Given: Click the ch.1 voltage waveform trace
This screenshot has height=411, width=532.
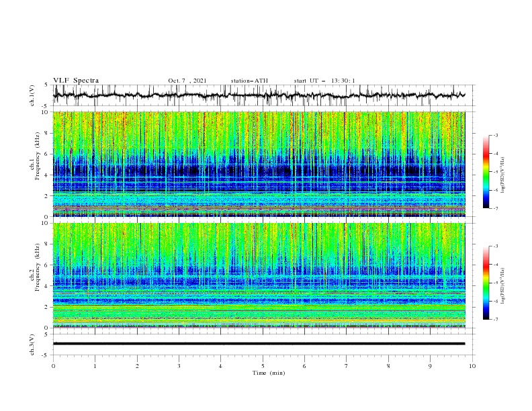Looking at the screenshot, I should (259, 95).
